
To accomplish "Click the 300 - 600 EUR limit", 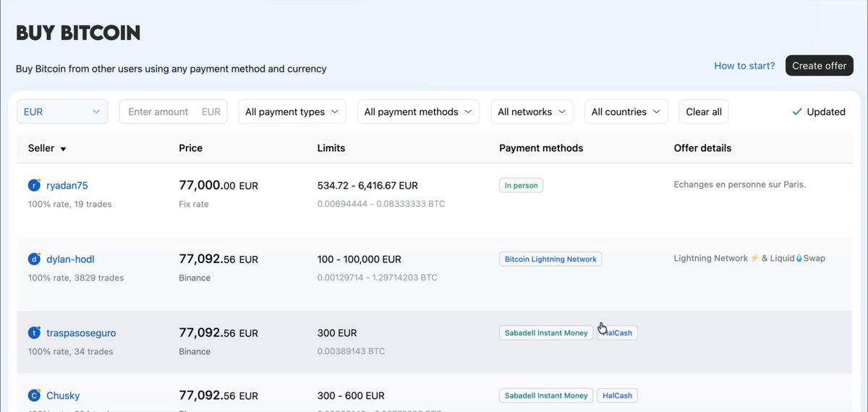I will click(351, 396).
